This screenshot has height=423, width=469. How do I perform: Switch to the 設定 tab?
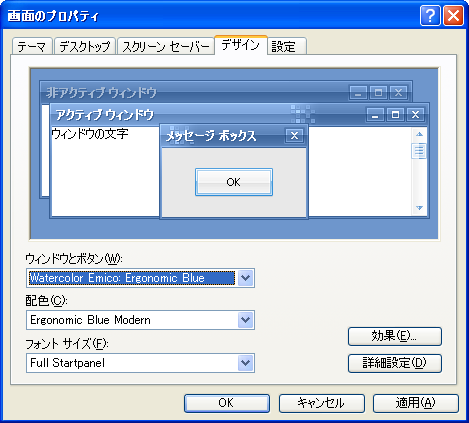[x=287, y=46]
